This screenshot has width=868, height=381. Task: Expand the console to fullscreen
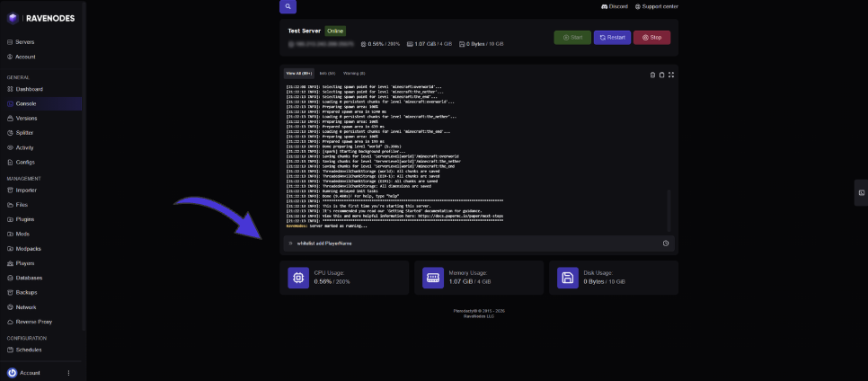[671, 75]
